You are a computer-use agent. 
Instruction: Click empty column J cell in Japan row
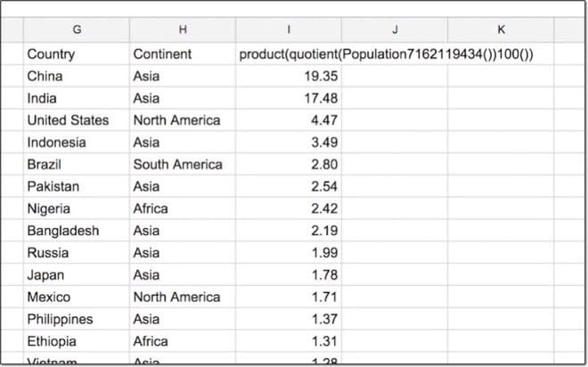pos(395,275)
